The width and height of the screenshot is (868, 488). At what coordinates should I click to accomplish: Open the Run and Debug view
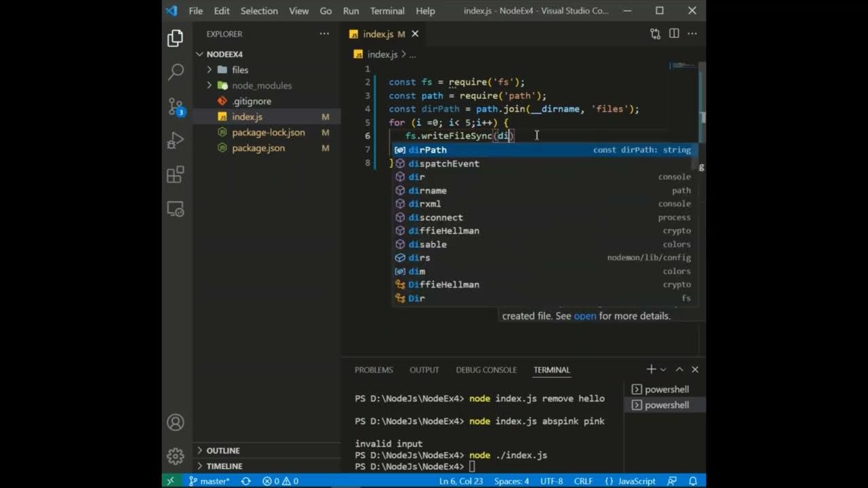176,140
